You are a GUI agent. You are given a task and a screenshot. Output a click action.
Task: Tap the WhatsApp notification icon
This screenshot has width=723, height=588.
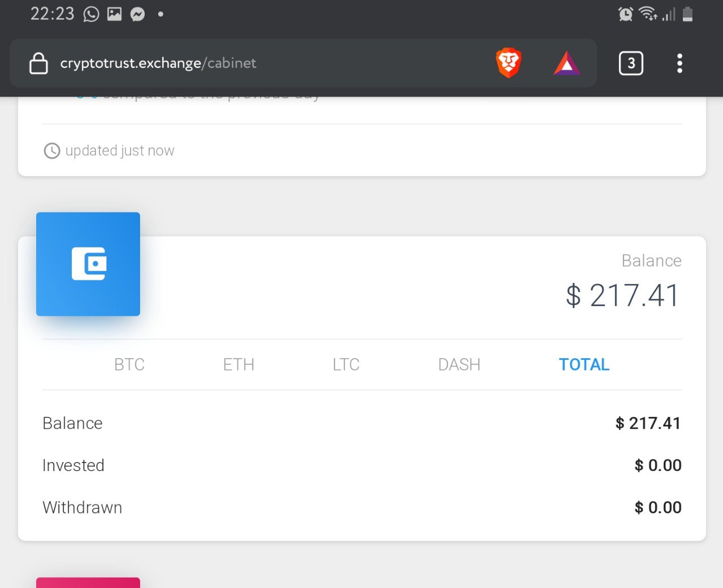(x=91, y=14)
